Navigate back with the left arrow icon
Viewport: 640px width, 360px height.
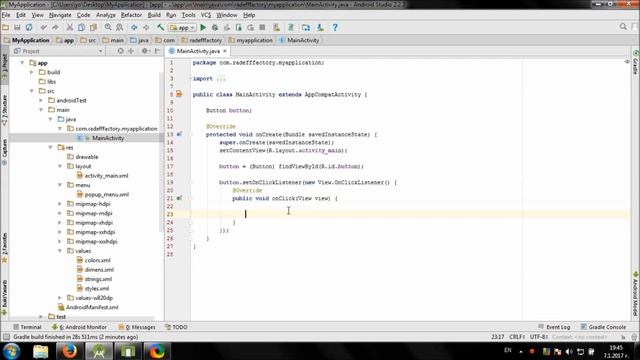[x=134, y=27]
